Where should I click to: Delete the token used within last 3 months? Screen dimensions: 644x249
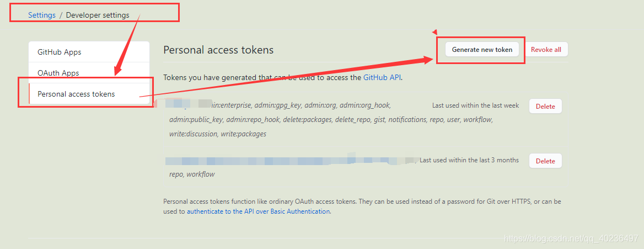coord(545,161)
